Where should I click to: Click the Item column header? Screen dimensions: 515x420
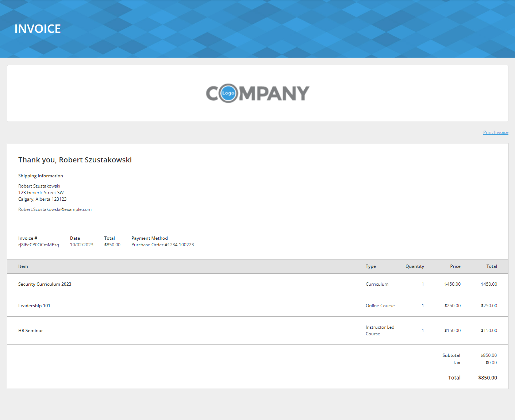(23, 266)
